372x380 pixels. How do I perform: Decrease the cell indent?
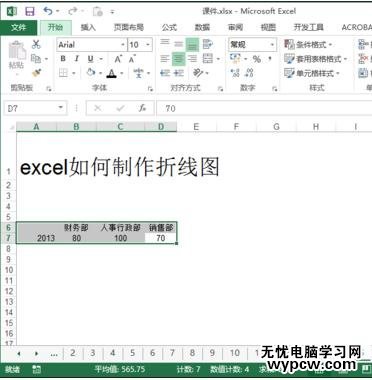(x=165, y=73)
